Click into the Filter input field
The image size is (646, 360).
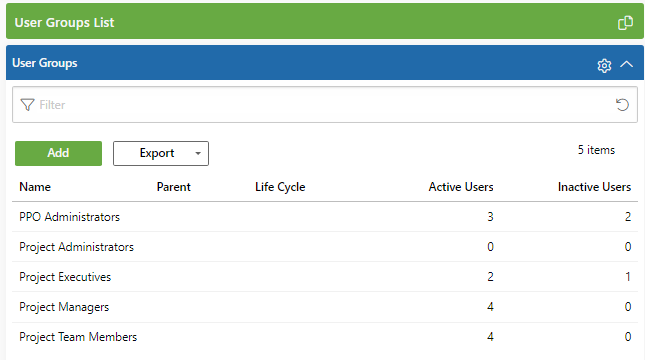click(325, 105)
